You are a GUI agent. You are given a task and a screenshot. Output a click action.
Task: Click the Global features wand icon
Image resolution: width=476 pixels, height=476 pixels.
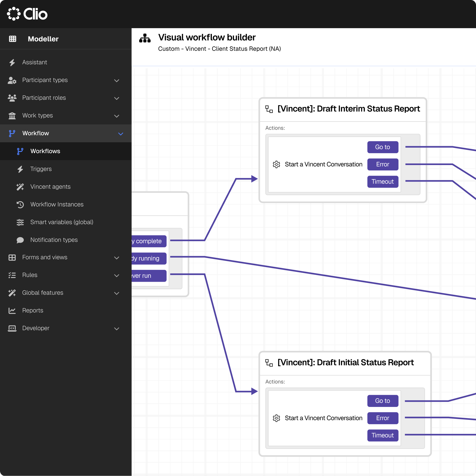click(x=12, y=293)
